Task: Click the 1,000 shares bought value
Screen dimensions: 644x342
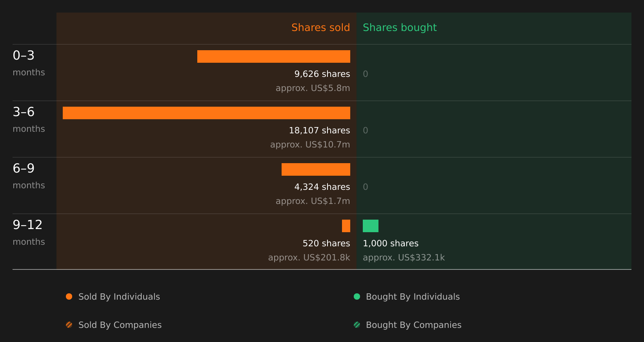Action: pos(391,244)
